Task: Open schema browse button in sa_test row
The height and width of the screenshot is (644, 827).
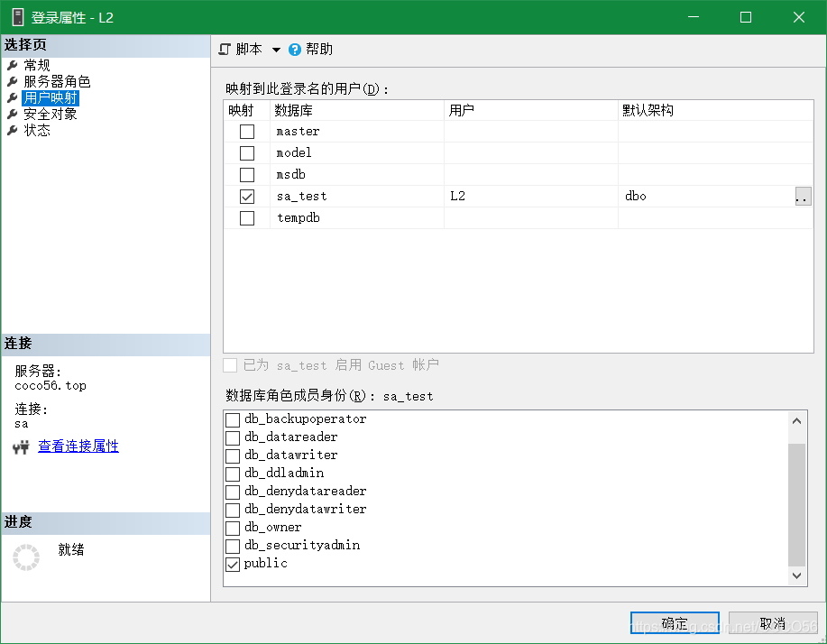Action: pos(803,197)
